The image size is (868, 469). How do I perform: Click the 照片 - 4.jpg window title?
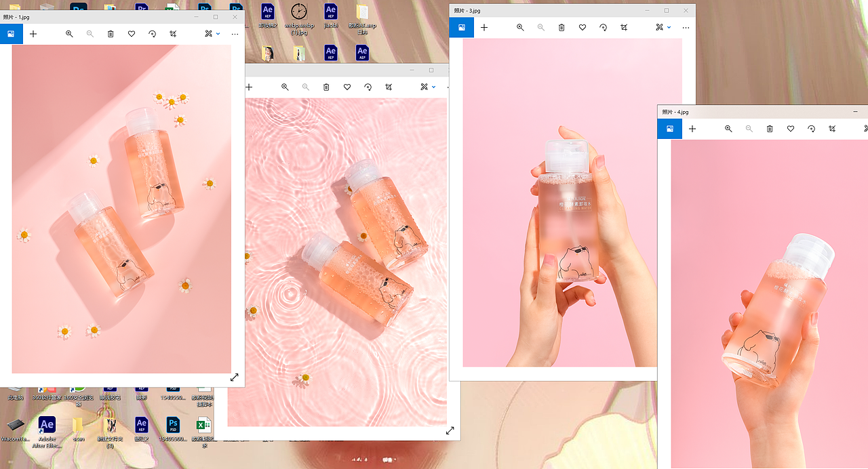pos(675,112)
